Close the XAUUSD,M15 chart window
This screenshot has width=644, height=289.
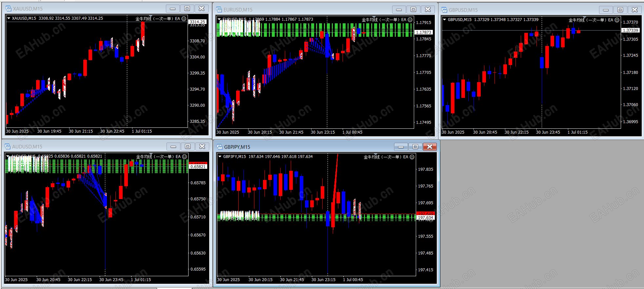click(x=202, y=9)
